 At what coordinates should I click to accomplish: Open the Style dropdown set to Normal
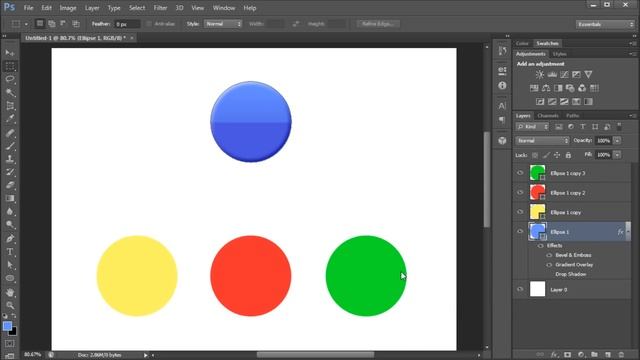click(x=223, y=24)
